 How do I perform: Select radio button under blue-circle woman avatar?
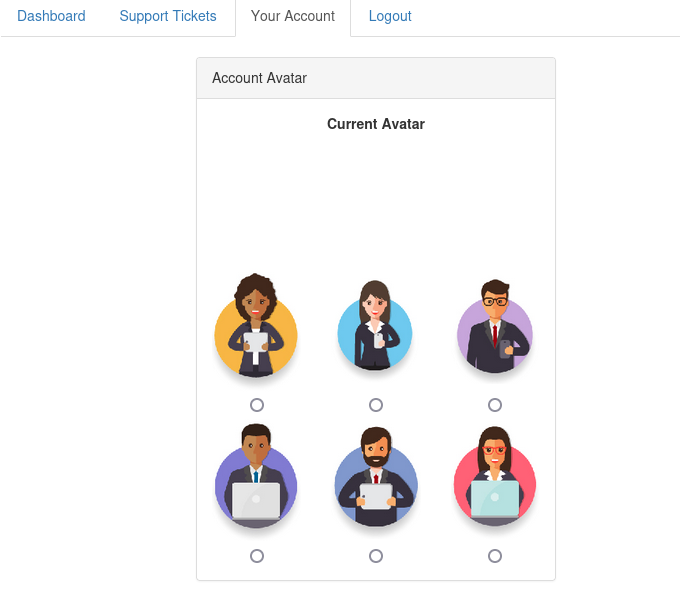click(x=376, y=405)
